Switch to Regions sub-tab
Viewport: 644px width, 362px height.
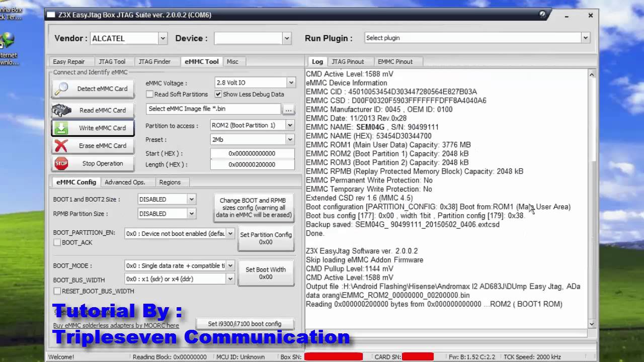click(170, 182)
